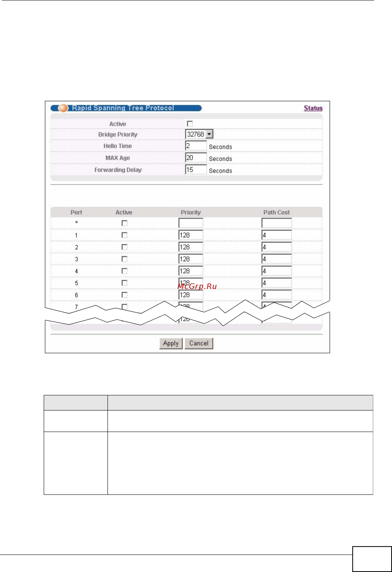Click the MAX Age input field
Screen dimensions: 392x572
(x=196, y=158)
